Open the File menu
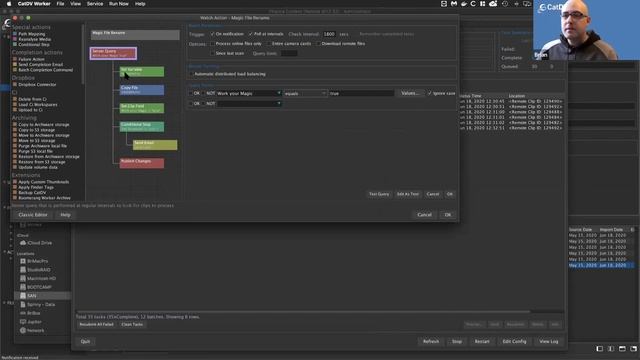The image size is (640, 360). [60, 4]
